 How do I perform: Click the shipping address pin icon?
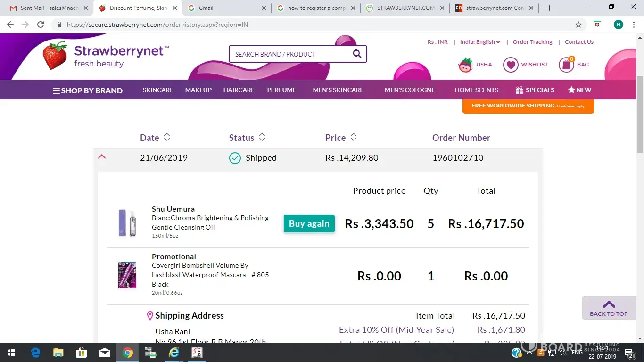pos(150,316)
